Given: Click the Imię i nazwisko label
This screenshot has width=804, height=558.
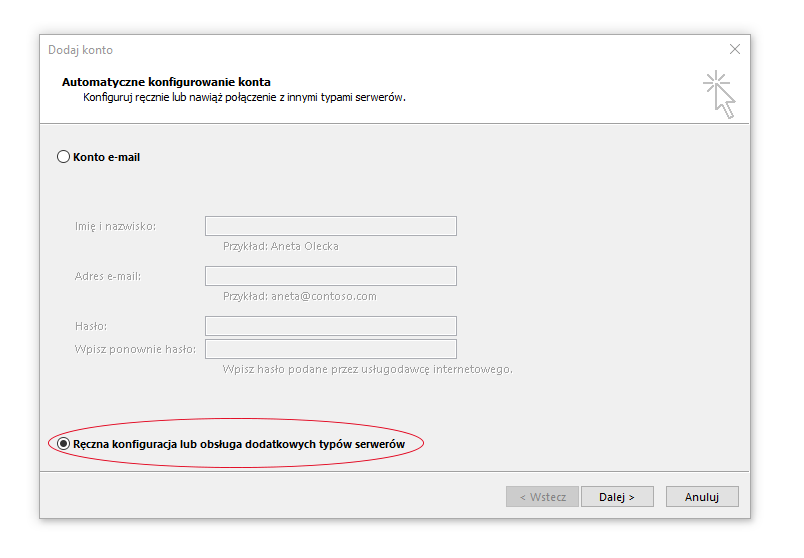Looking at the screenshot, I should (115, 226).
